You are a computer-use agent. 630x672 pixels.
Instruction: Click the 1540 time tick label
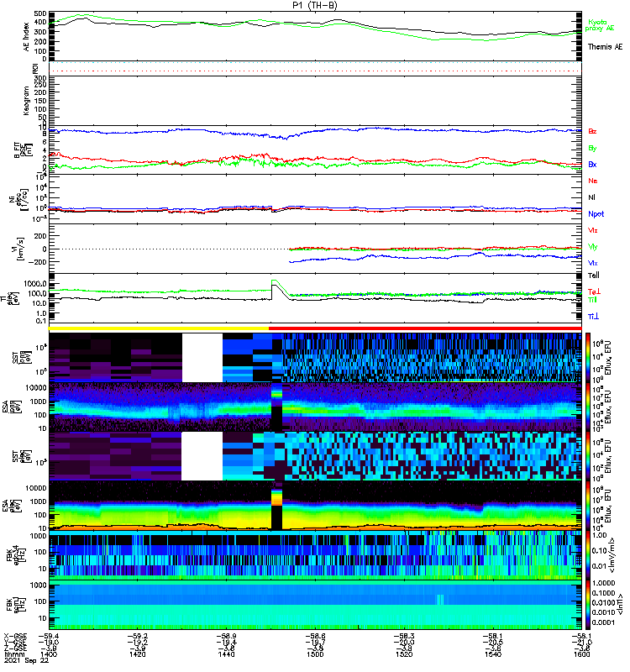(x=492, y=654)
